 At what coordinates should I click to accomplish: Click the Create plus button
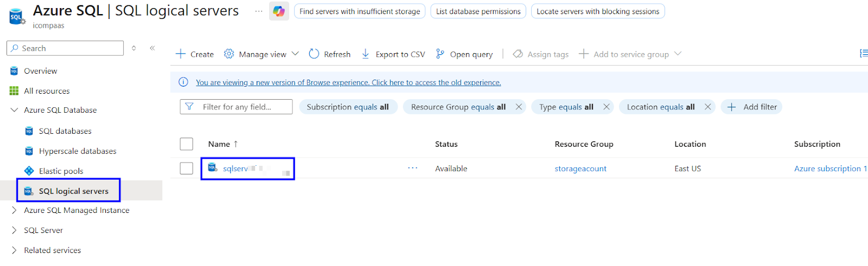(x=195, y=54)
